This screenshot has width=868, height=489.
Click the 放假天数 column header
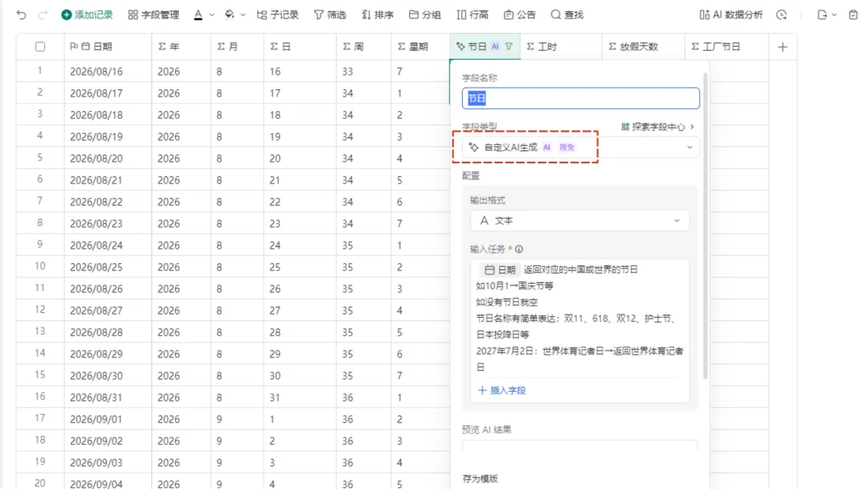643,47
